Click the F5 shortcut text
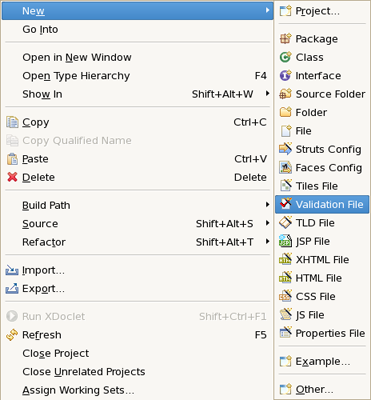Viewport: 371px width, 400px height. click(261, 335)
